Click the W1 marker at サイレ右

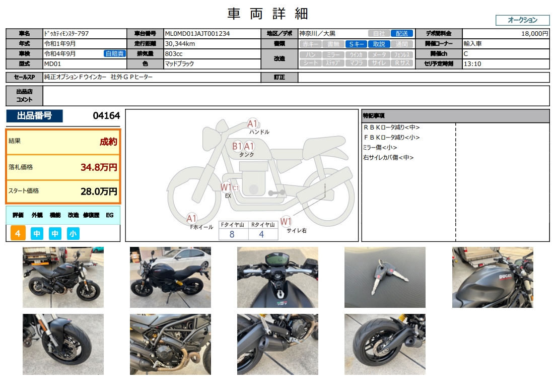pos(286,222)
